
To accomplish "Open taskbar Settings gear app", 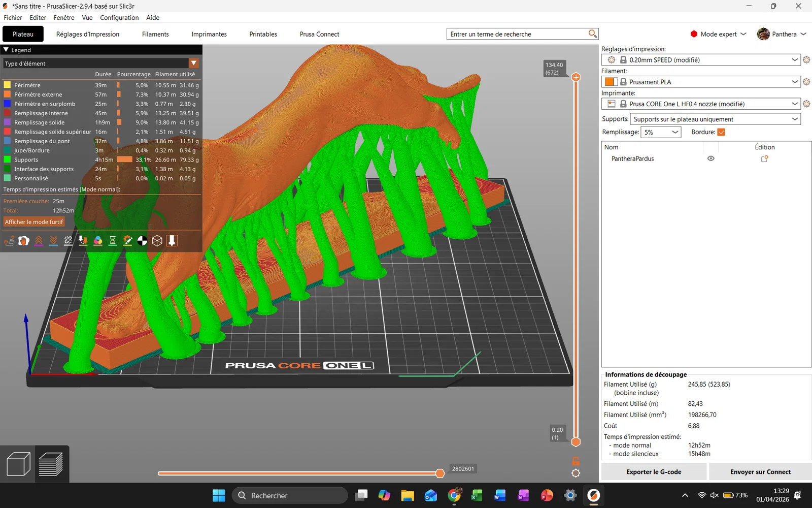I will pyautogui.click(x=570, y=495).
